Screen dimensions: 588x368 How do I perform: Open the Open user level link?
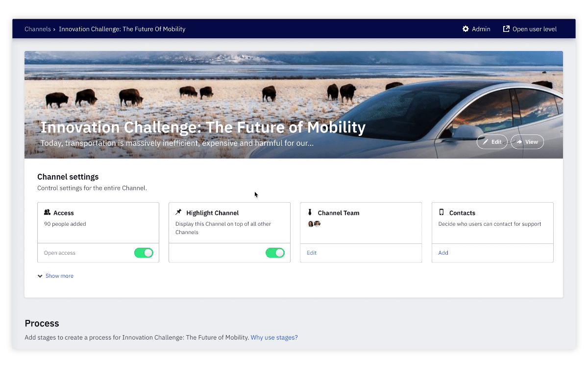[530, 29]
